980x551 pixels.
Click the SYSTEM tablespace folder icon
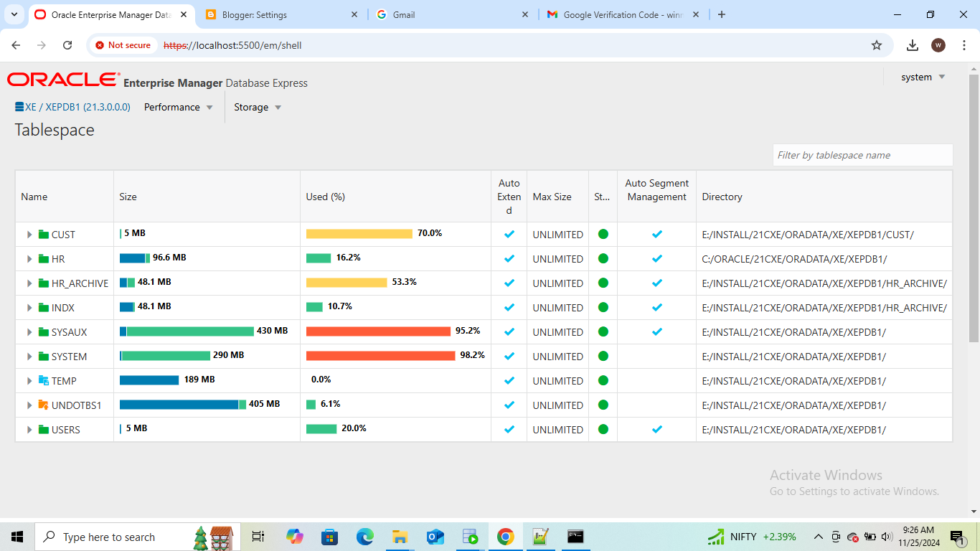point(43,357)
